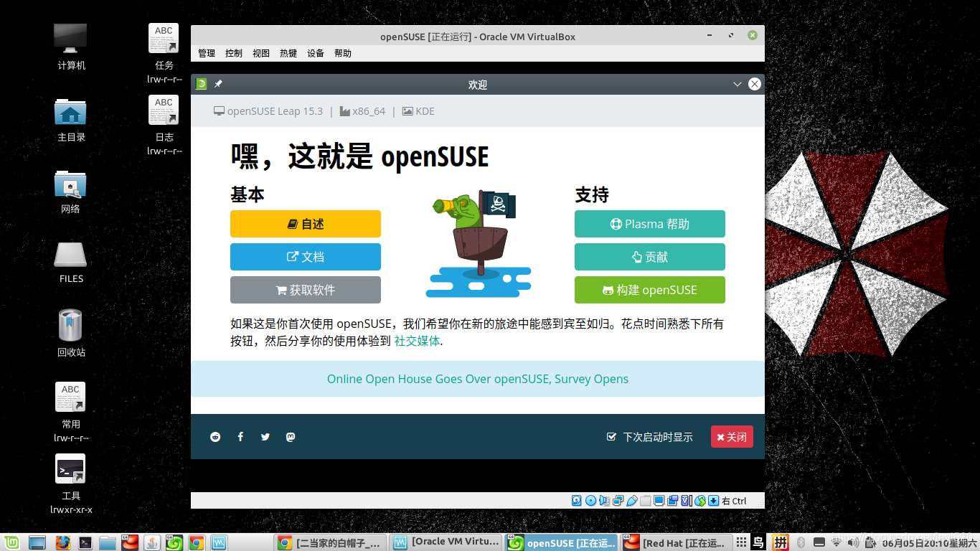Click the USB devices status icon
980x551 pixels.
[631, 501]
